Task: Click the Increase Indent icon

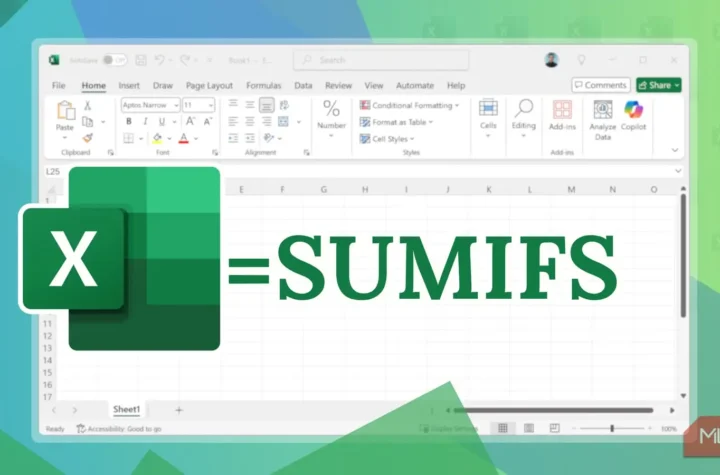Action: (250, 138)
